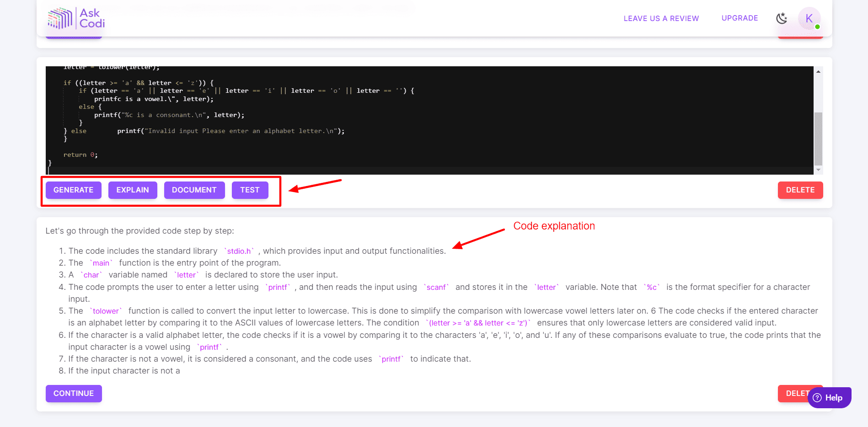This screenshot has height=427, width=868.
Task: Click the Test button
Action: (250, 190)
